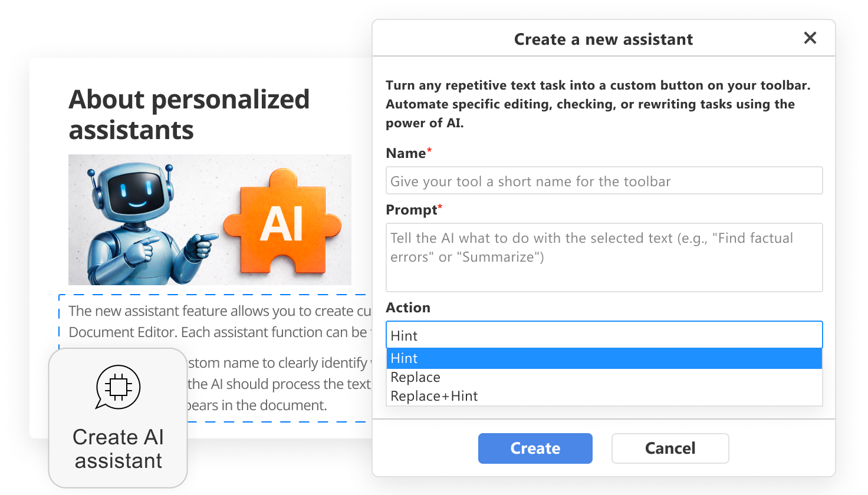Open the Action dropdown combo box

(604, 334)
